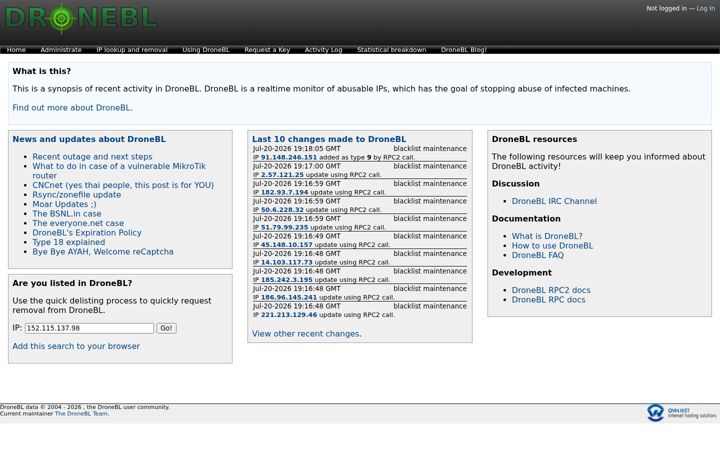Click the 'What is this?' heading
The height and width of the screenshot is (450, 720).
[42, 71]
